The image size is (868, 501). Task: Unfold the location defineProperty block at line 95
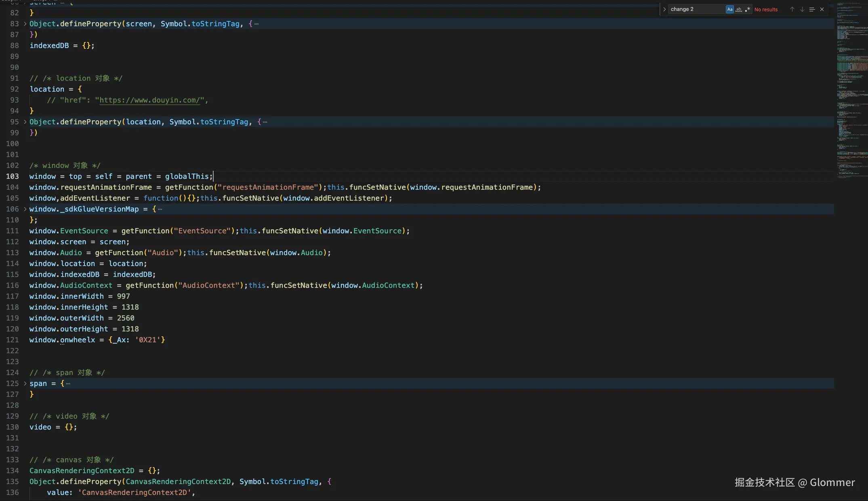[25, 122]
